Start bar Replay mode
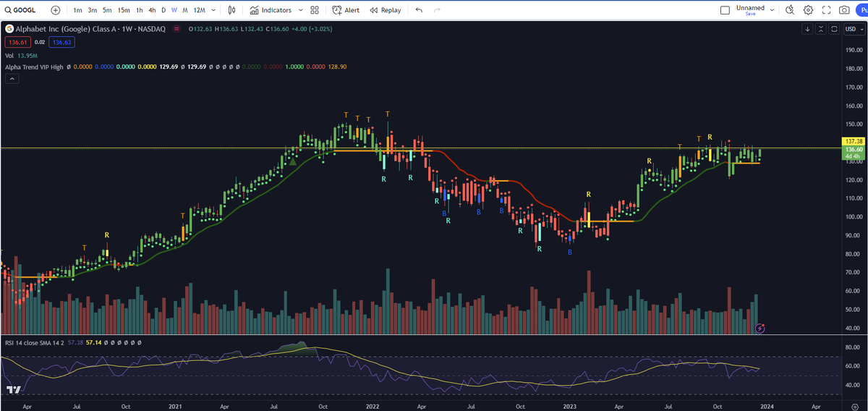The height and width of the screenshot is (411, 868). (x=385, y=10)
